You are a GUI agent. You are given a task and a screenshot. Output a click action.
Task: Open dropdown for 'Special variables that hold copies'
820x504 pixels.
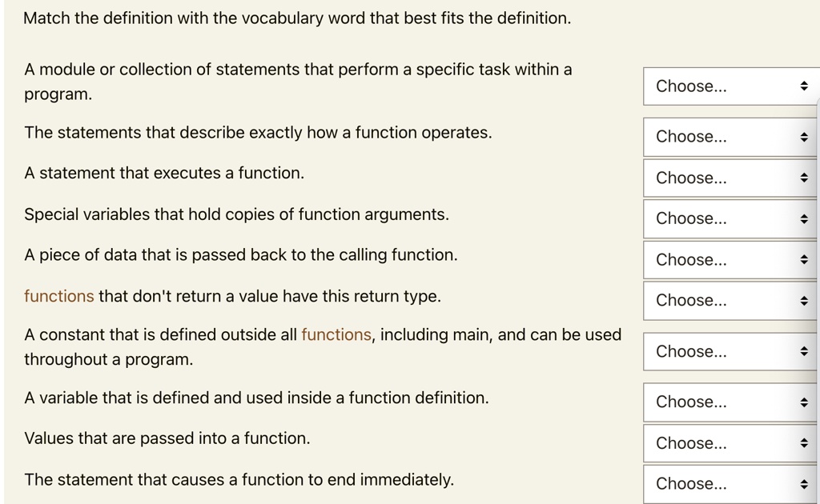(x=730, y=218)
